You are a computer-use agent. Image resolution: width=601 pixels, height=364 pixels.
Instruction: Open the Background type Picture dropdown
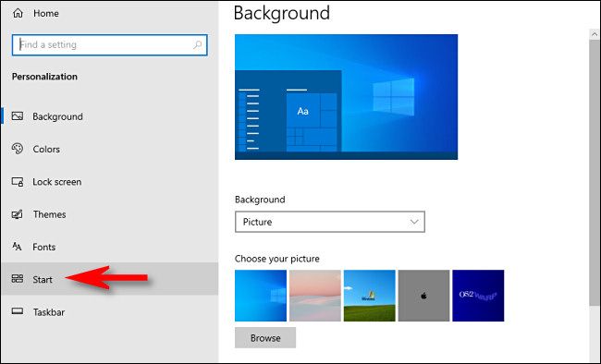(x=330, y=222)
